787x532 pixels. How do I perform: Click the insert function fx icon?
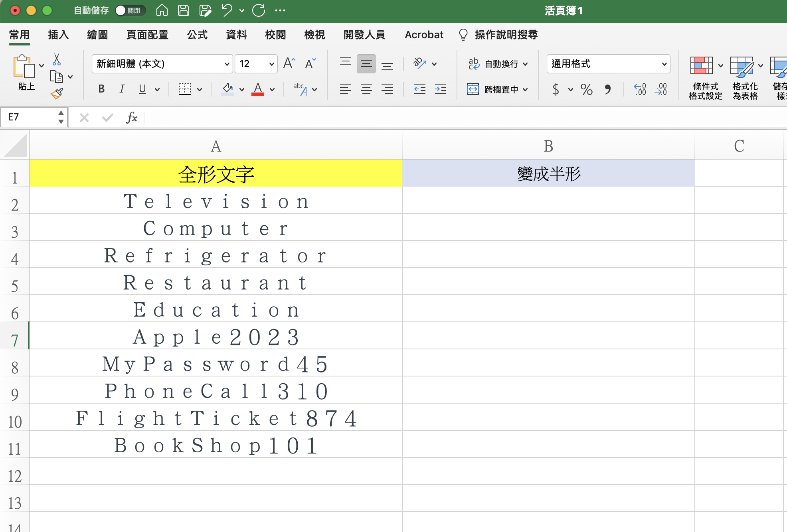131,118
